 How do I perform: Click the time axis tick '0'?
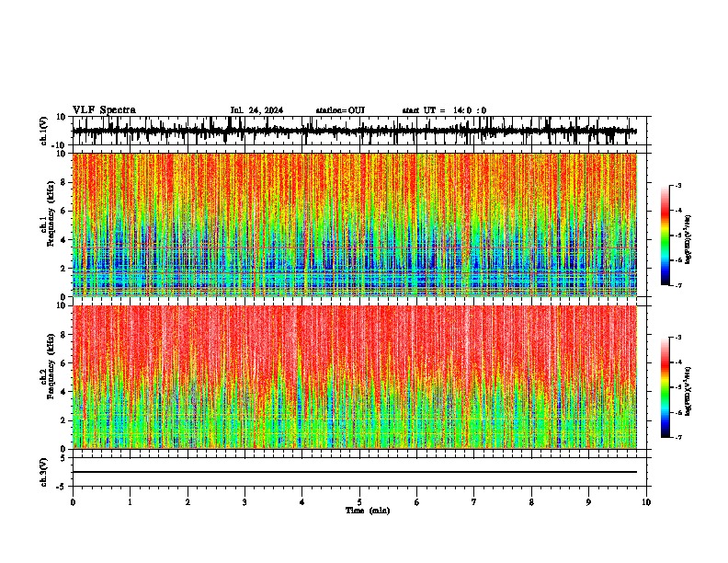pyautogui.click(x=73, y=502)
